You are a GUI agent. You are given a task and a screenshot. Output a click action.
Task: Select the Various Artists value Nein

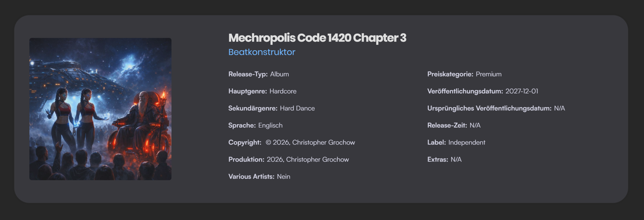point(284,177)
